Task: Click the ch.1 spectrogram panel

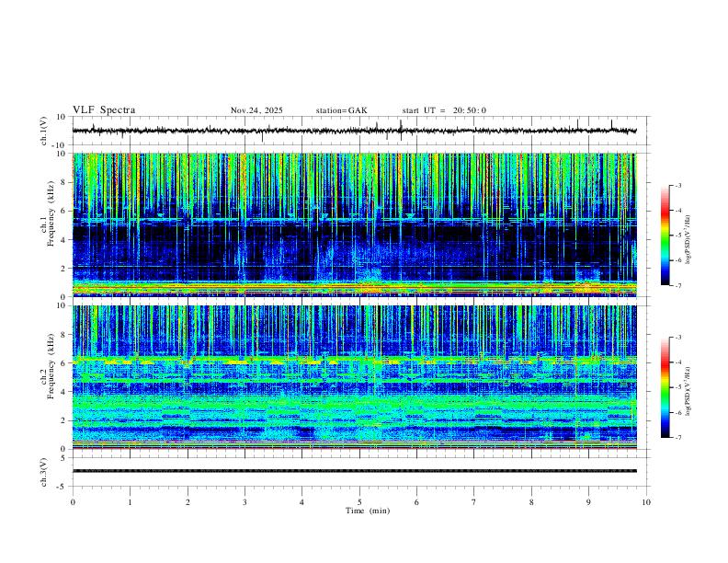Action: tap(354, 224)
